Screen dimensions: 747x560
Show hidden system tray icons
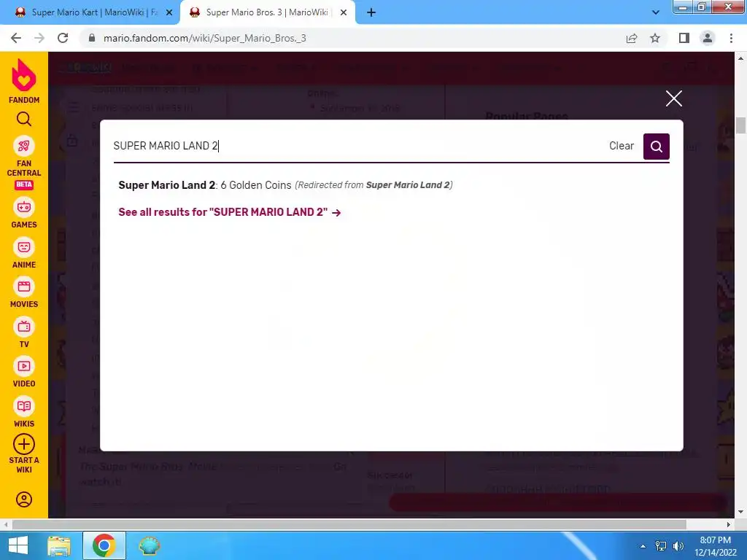point(643,546)
